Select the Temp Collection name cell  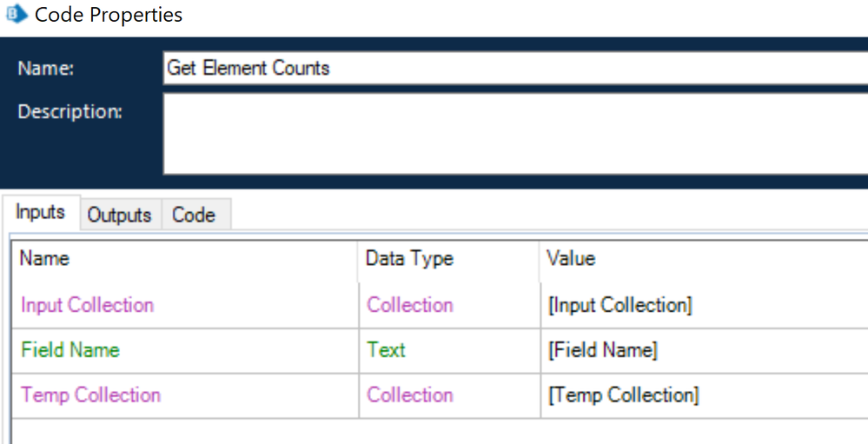tap(91, 394)
